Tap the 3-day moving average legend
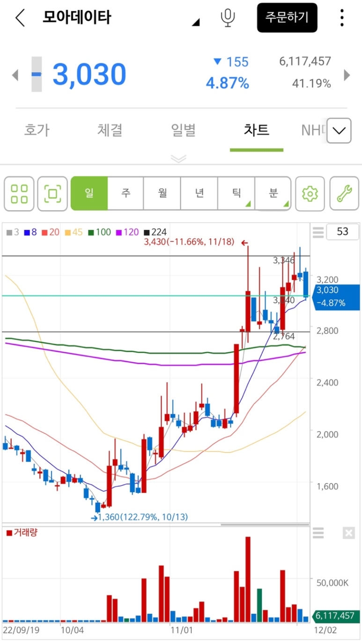 pos(13,232)
